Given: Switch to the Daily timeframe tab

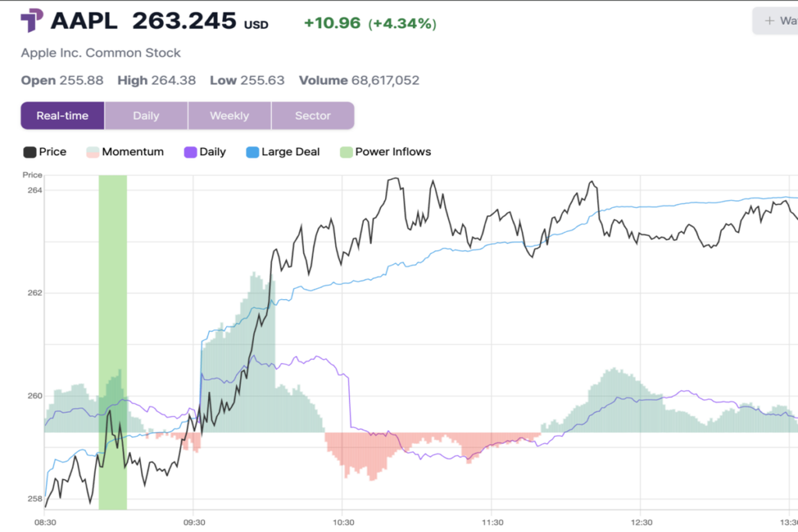Looking at the screenshot, I should (x=146, y=115).
